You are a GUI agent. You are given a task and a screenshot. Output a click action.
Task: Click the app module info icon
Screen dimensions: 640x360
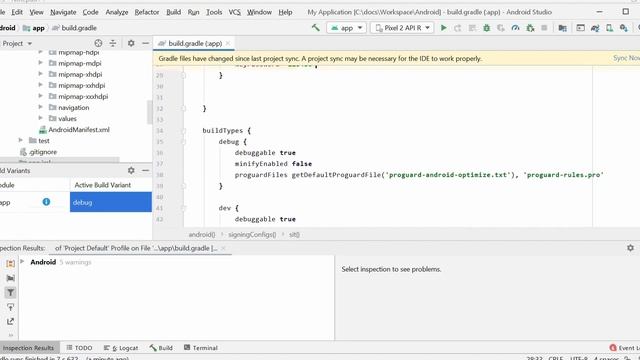(x=46, y=202)
